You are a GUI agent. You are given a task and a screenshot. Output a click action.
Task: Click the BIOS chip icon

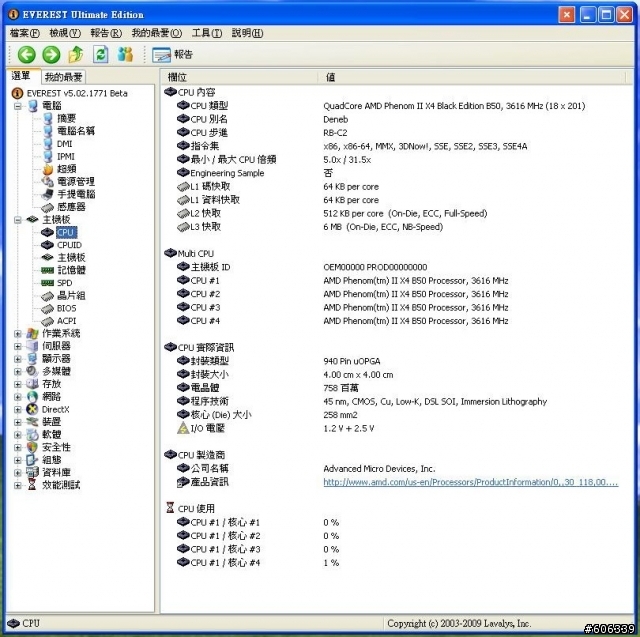(x=48, y=309)
